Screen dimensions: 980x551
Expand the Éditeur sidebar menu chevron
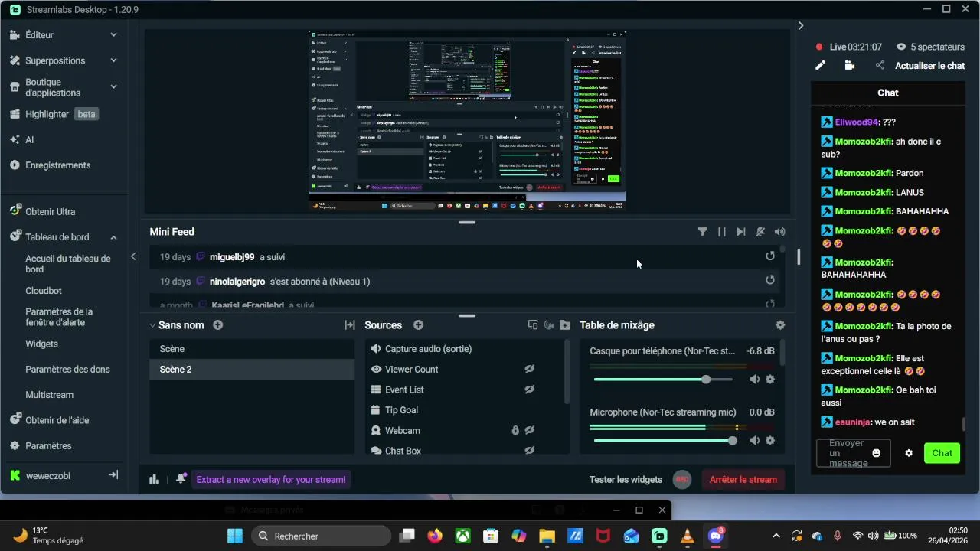click(x=113, y=35)
